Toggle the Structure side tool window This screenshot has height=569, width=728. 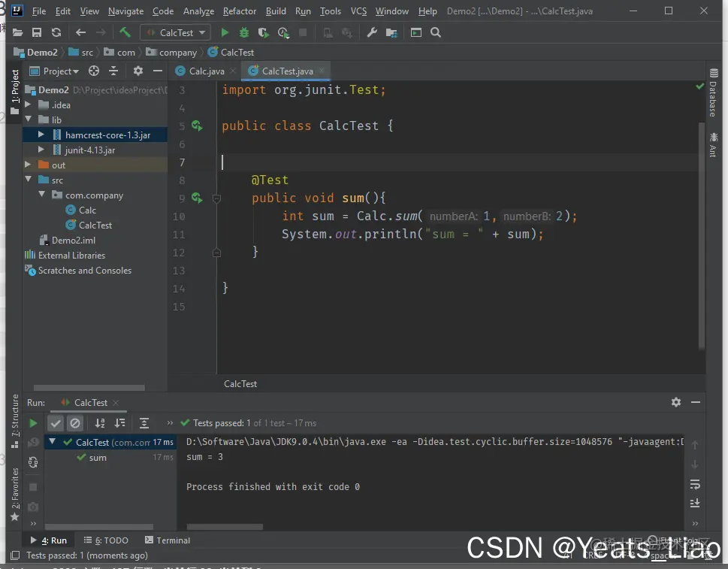pos(15,420)
